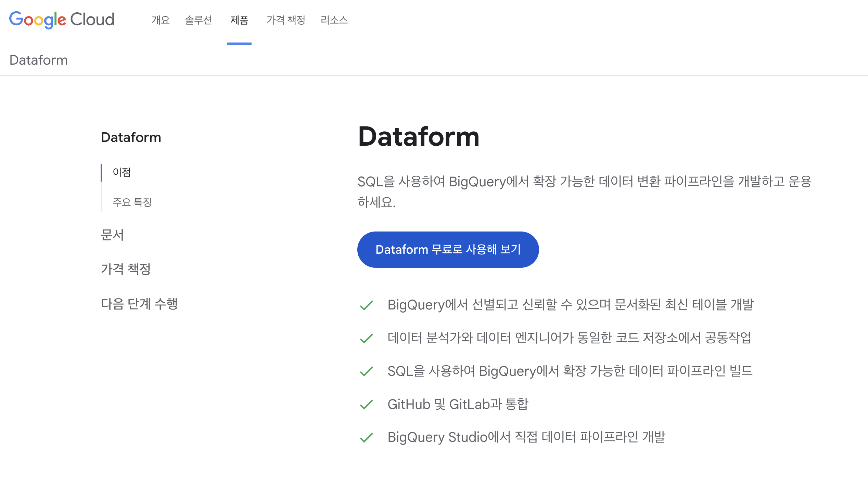Open 가격 책정 in the sidebar
This screenshot has width=868, height=489.
(x=126, y=269)
